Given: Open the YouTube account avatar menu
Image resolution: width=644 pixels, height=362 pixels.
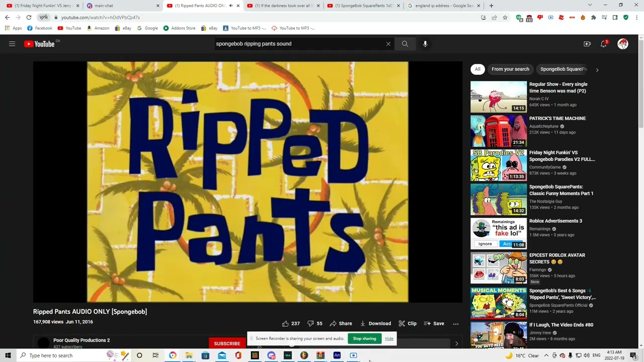Looking at the screenshot, I should (x=623, y=44).
